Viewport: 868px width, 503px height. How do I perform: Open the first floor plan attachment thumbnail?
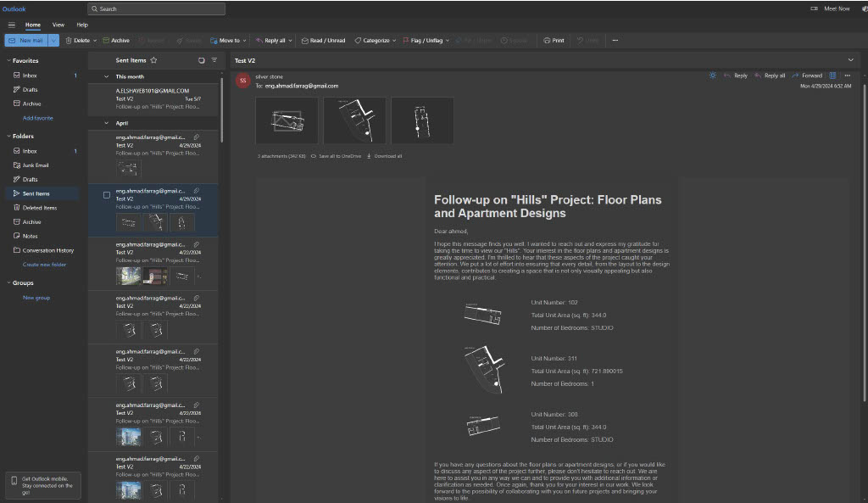point(287,120)
